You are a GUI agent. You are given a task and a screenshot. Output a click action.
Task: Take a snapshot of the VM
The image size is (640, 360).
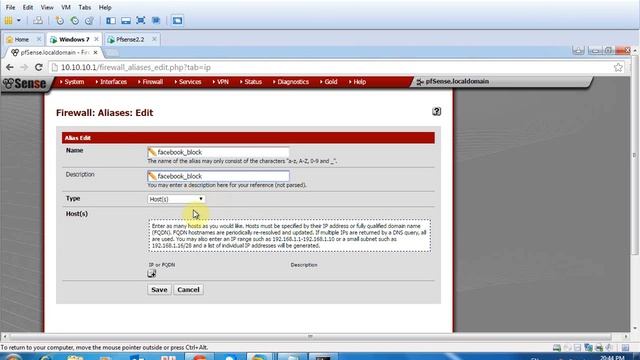click(x=60, y=20)
